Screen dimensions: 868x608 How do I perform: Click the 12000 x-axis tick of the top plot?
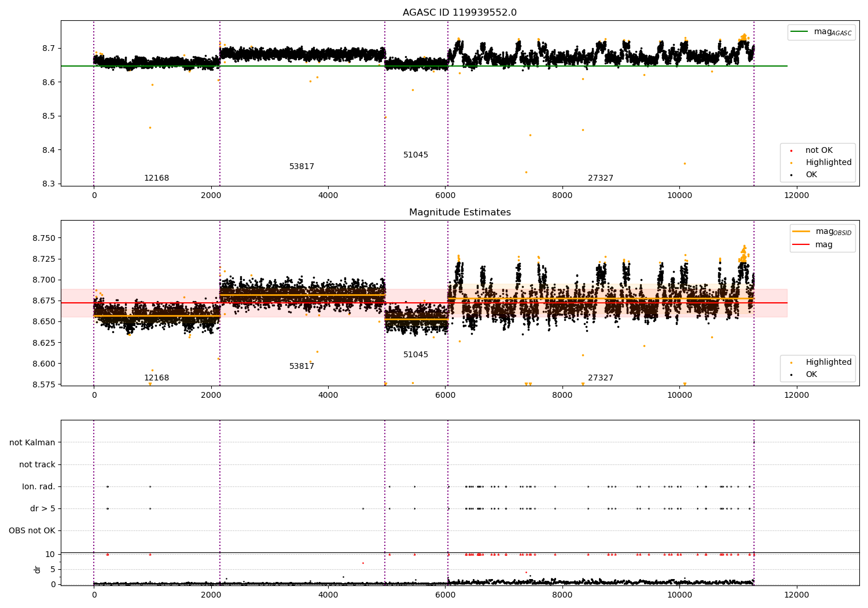click(796, 196)
